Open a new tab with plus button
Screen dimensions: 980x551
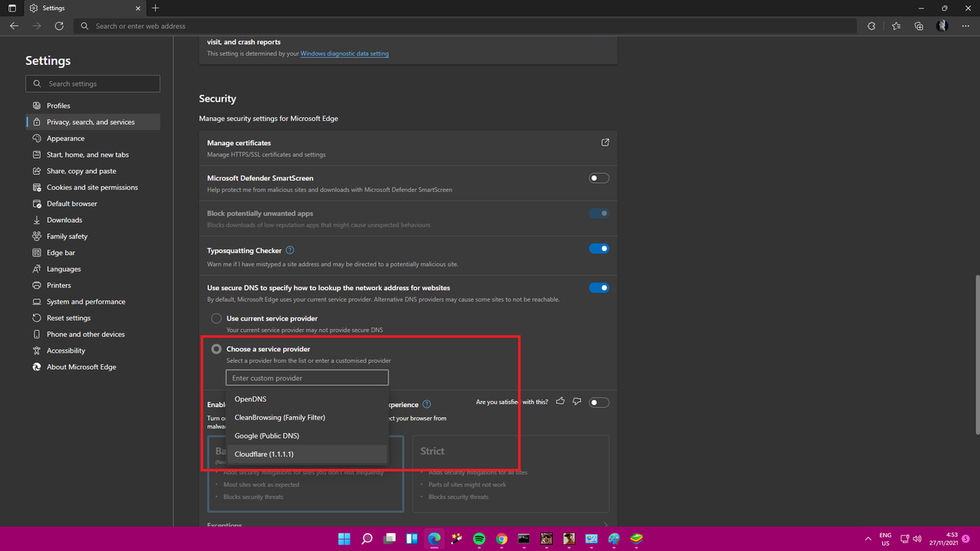coord(155,8)
